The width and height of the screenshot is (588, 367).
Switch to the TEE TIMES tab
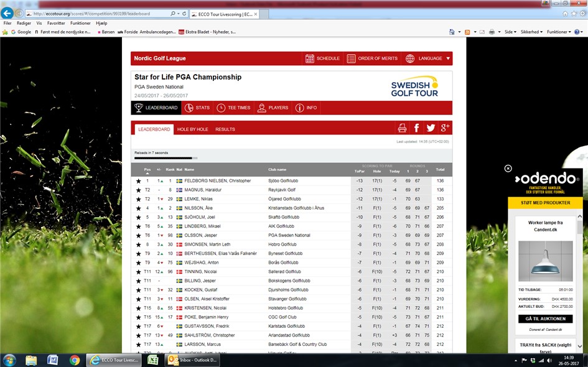click(233, 108)
